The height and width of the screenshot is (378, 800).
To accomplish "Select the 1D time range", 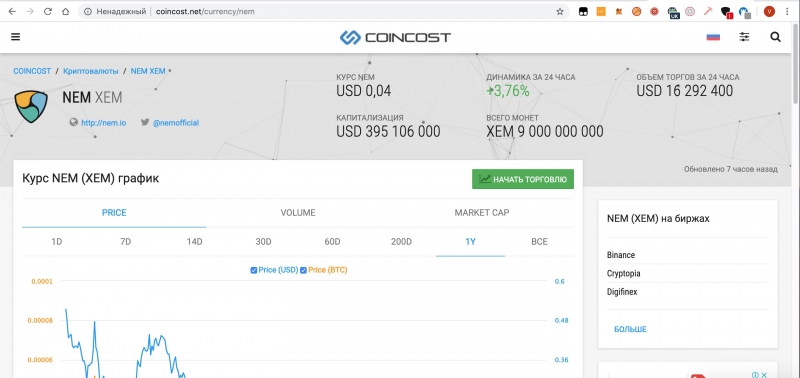I will (x=57, y=242).
